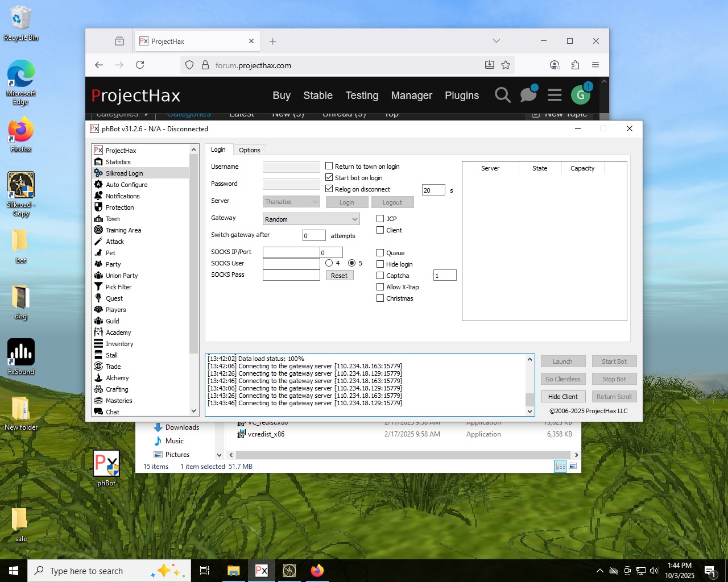Click the Hide Client button
This screenshot has height=582, width=728.
[562, 397]
